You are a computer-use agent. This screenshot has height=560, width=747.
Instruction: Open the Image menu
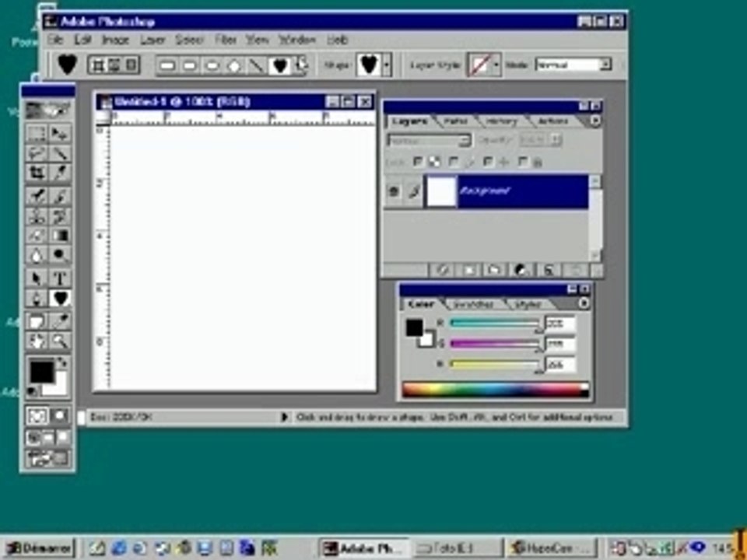(116, 40)
